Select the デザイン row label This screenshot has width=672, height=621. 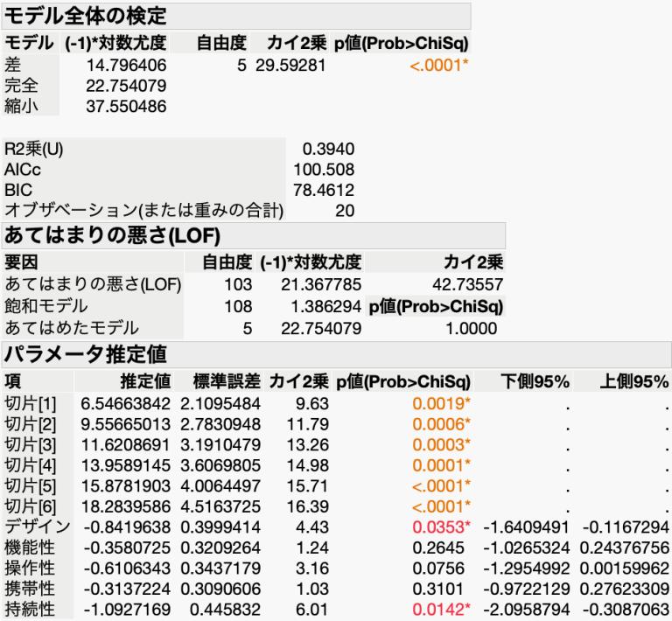(x=37, y=527)
